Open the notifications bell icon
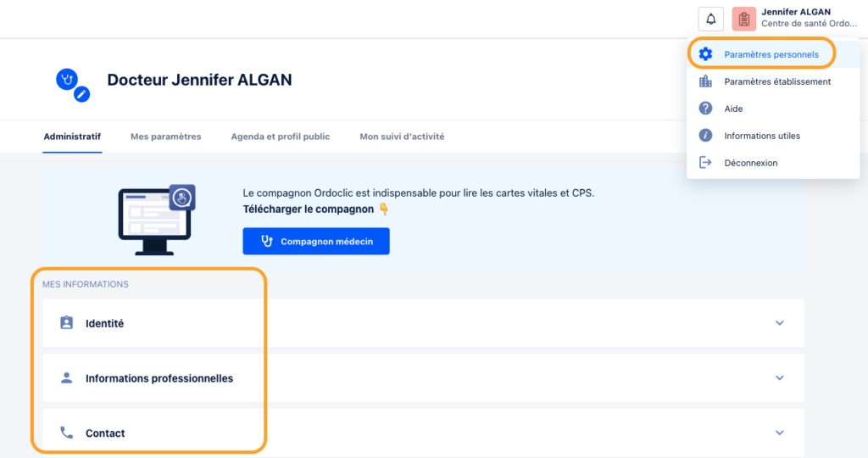The width and height of the screenshot is (868, 458). [711, 20]
